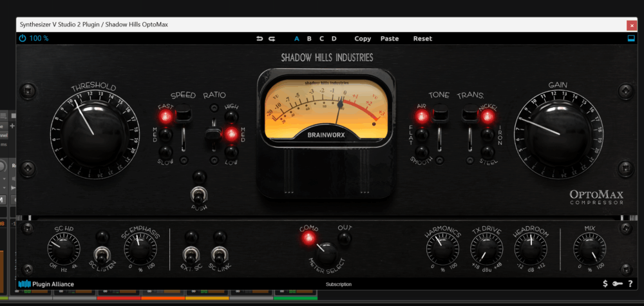Click the Threshold knob
The width and height of the screenshot is (644, 306).
coord(95,135)
